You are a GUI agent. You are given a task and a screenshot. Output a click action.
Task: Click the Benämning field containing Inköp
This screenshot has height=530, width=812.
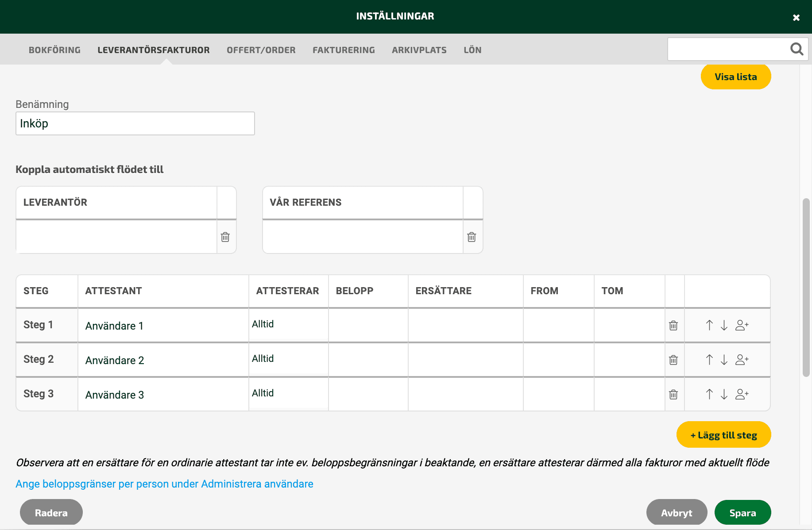[x=135, y=123]
